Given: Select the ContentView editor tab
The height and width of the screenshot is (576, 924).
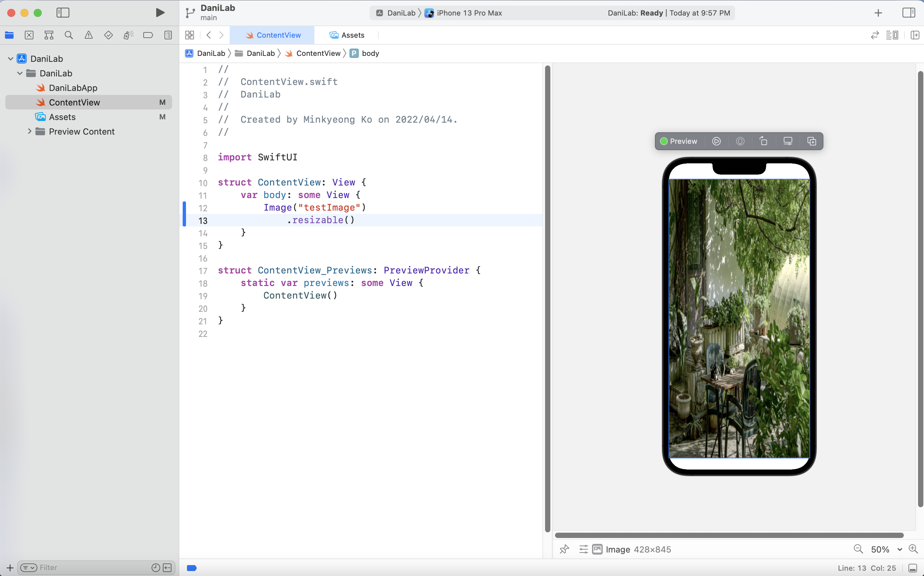Looking at the screenshot, I should pyautogui.click(x=273, y=35).
